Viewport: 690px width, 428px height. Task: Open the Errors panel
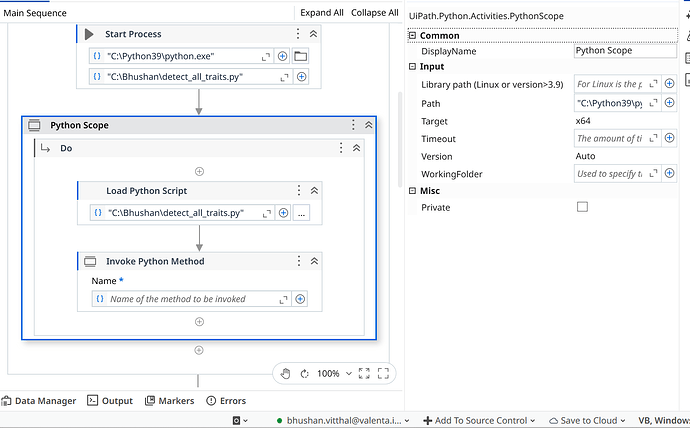(x=226, y=401)
